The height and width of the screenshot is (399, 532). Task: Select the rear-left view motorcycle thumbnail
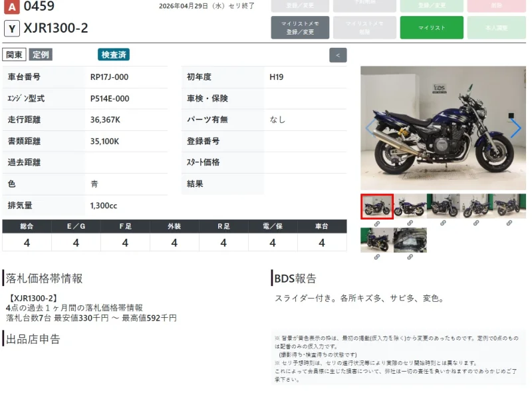point(377,240)
